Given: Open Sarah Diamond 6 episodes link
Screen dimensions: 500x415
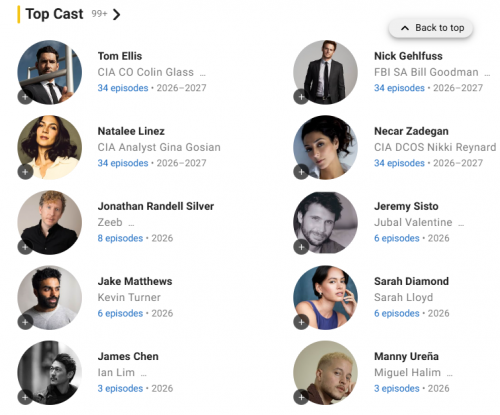Looking at the screenshot, I should coord(397,313).
